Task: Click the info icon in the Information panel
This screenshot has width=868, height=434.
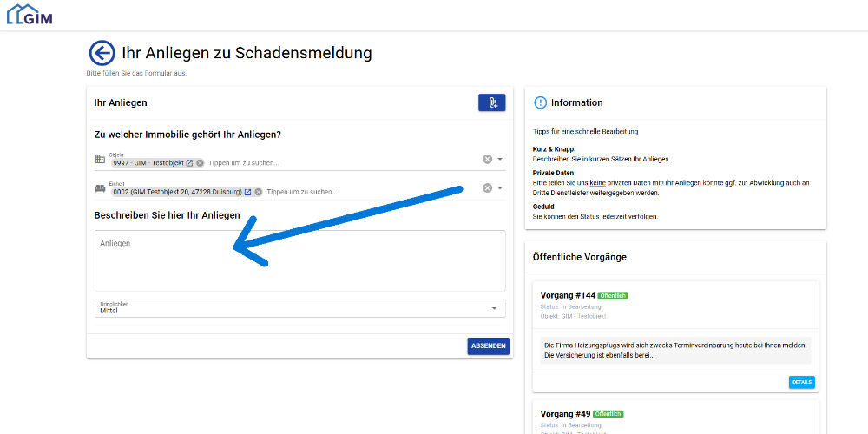Action: (x=541, y=102)
